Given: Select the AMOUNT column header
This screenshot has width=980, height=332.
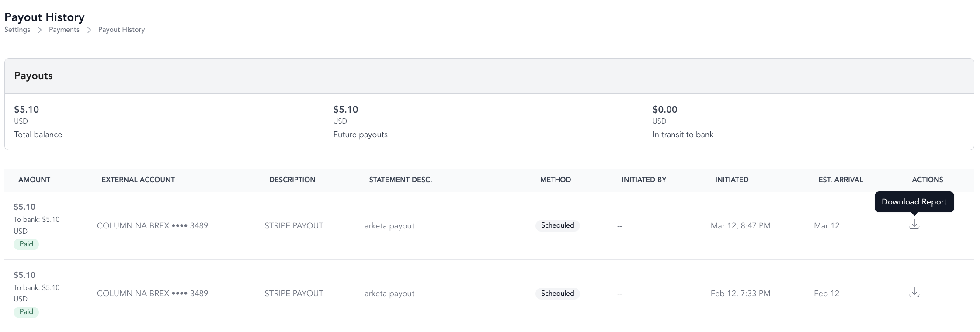Looking at the screenshot, I should [x=34, y=180].
